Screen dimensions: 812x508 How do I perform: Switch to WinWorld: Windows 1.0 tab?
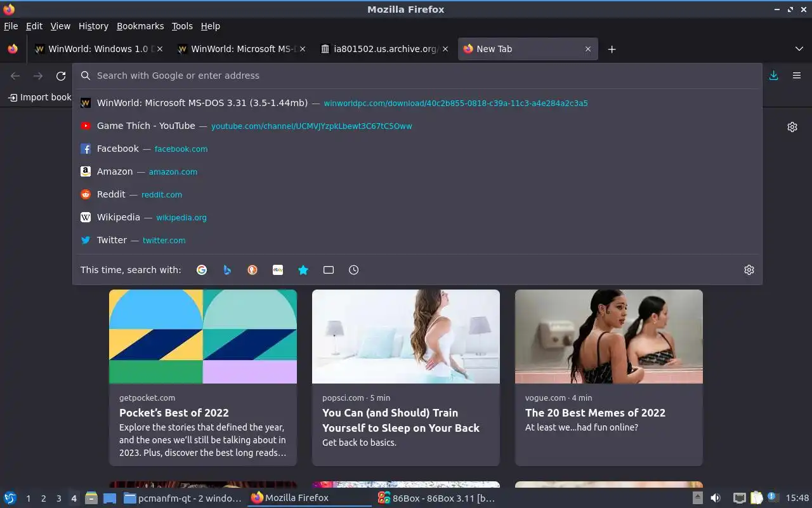tap(100, 49)
